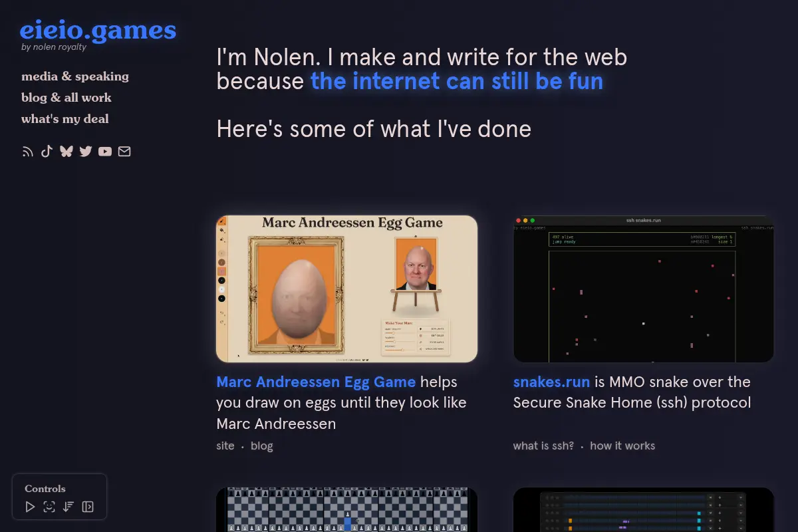Click the 'site' link under Egg Game
This screenshot has height=532, width=798.
[225, 446]
